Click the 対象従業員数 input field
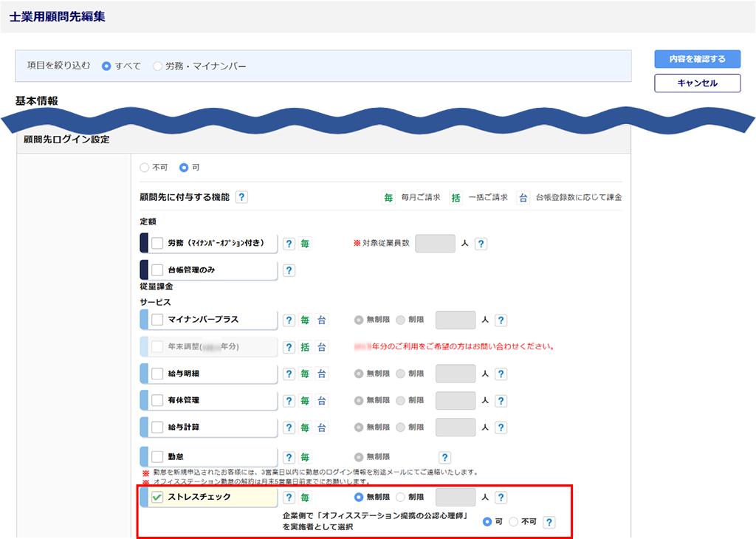This screenshot has width=756, height=539. 435,244
